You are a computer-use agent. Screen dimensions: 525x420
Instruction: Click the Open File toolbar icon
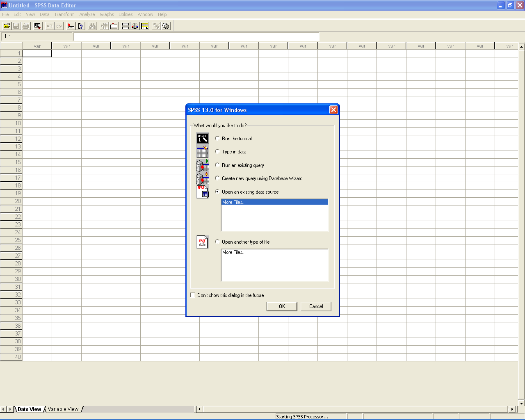(7, 26)
